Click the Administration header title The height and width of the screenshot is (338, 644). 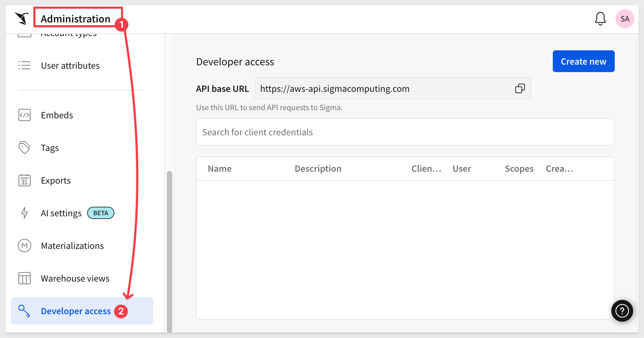coord(76,19)
